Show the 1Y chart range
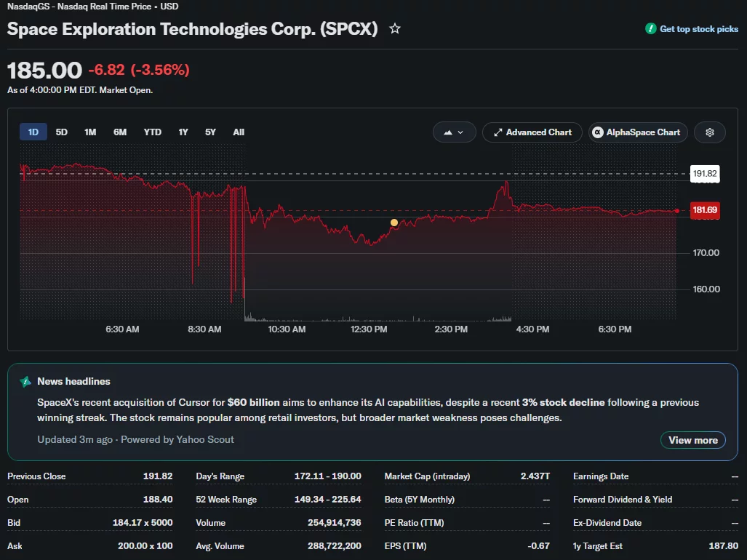The width and height of the screenshot is (747, 560). pos(183,132)
